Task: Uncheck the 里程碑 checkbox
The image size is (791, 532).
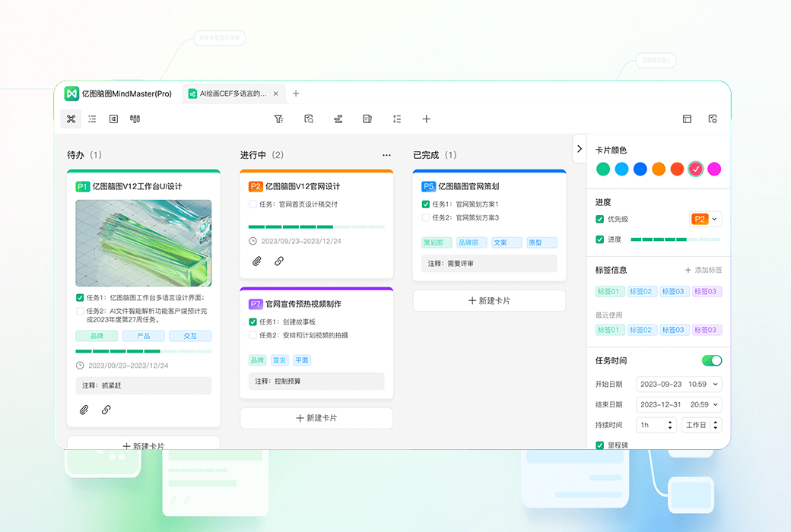Action: [x=600, y=445]
